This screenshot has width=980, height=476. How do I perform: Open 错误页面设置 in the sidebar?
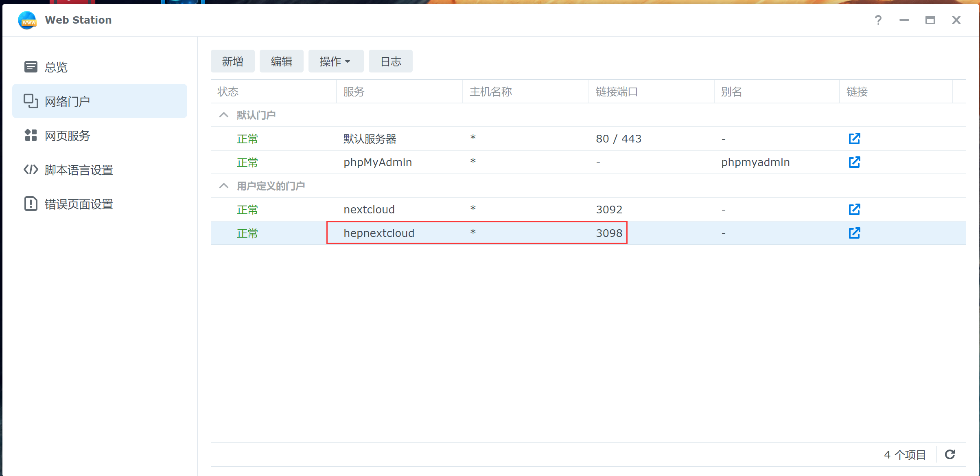coord(79,204)
